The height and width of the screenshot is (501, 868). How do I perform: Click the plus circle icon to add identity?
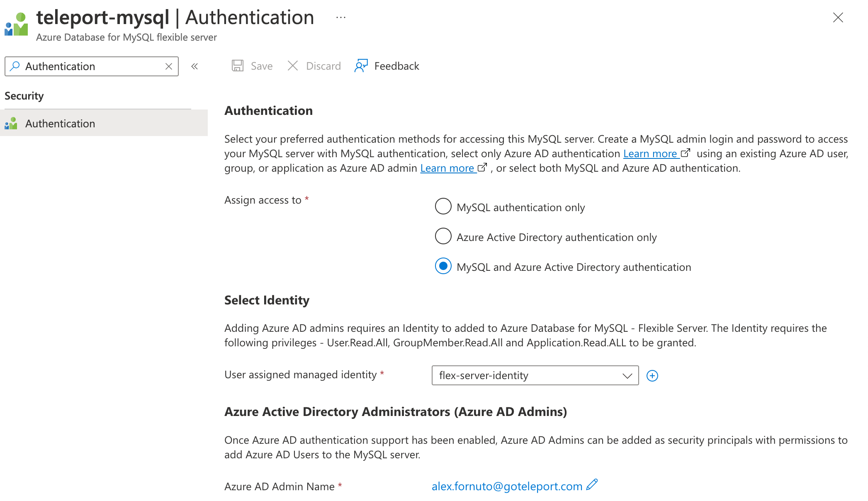[652, 376]
